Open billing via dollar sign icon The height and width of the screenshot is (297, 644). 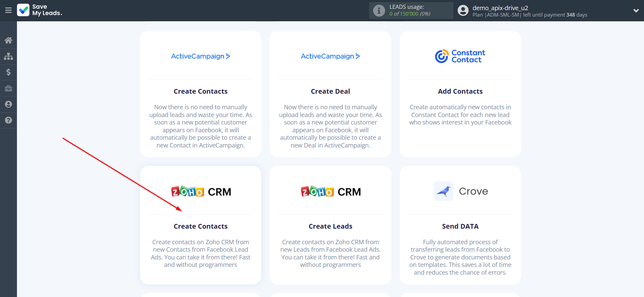(8, 72)
